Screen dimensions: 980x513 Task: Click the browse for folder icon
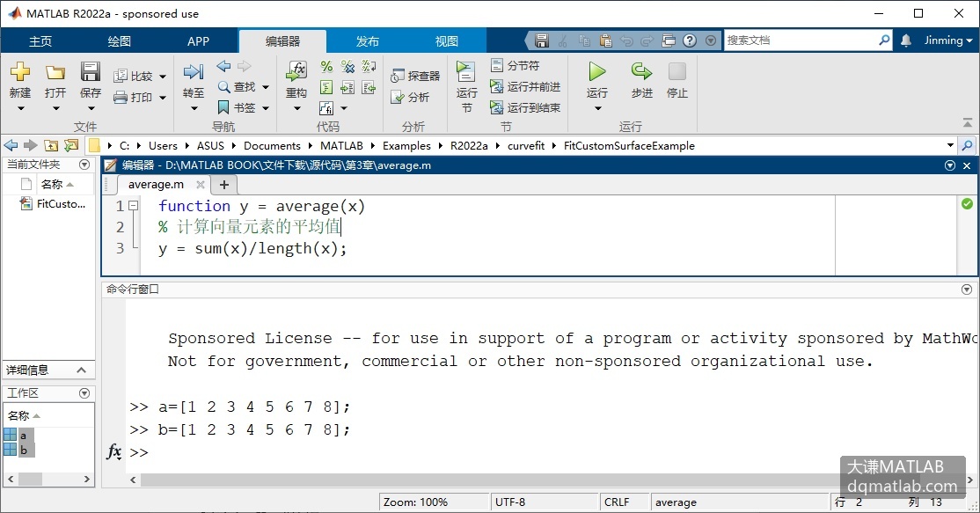(71, 145)
